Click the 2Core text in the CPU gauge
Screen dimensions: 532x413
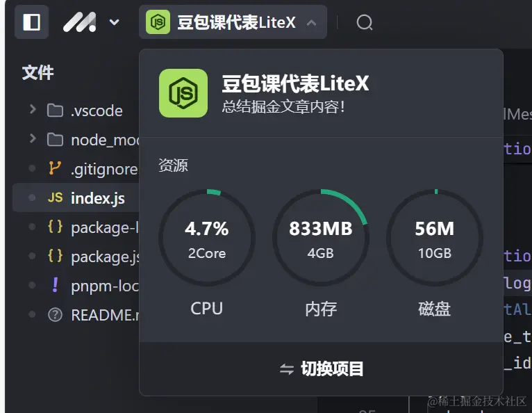207,253
